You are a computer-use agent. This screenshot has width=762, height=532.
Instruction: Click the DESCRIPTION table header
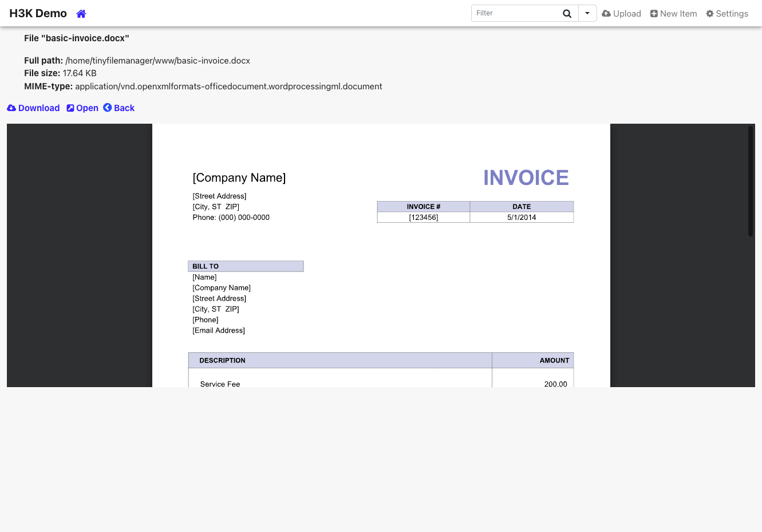click(x=340, y=360)
